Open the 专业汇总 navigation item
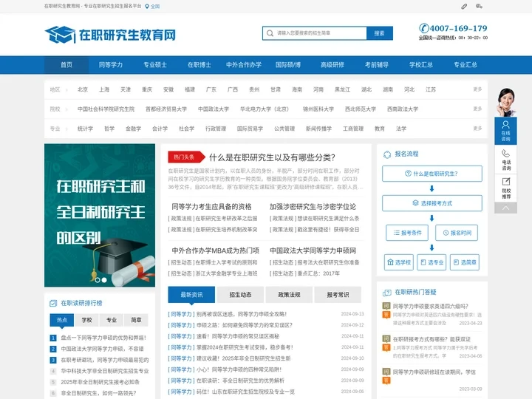This screenshot has width=532, height=399. pos(465,65)
